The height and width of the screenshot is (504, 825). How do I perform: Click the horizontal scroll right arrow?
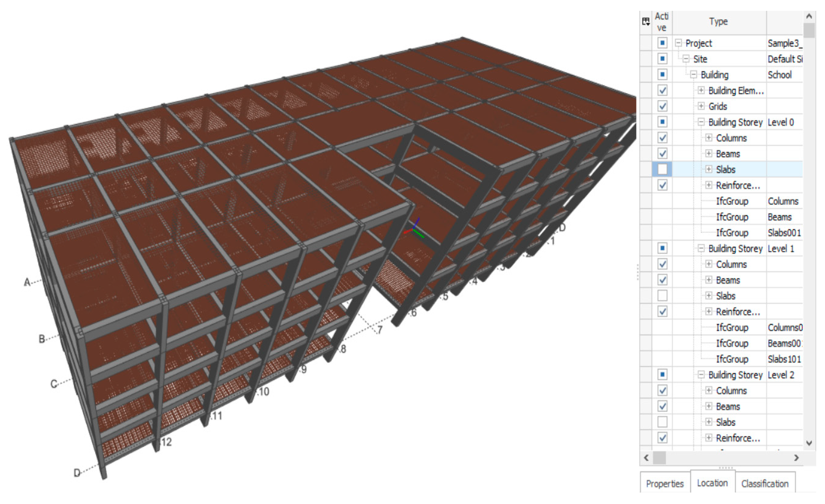tap(797, 458)
